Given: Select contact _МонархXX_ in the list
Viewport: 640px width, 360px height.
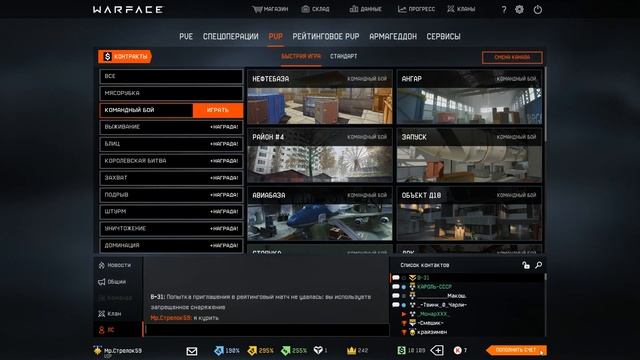Looking at the screenshot, I should [433, 314].
